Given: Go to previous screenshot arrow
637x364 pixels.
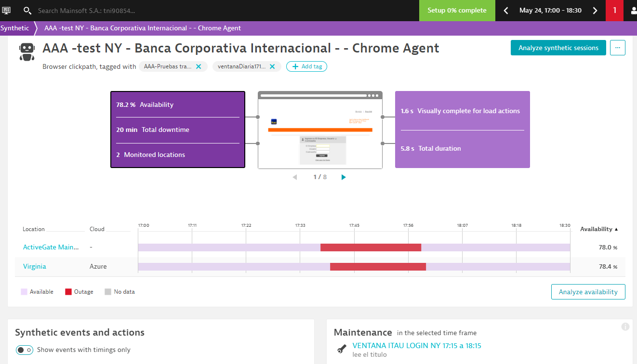Looking at the screenshot, I should pyautogui.click(x=295, y=177).
